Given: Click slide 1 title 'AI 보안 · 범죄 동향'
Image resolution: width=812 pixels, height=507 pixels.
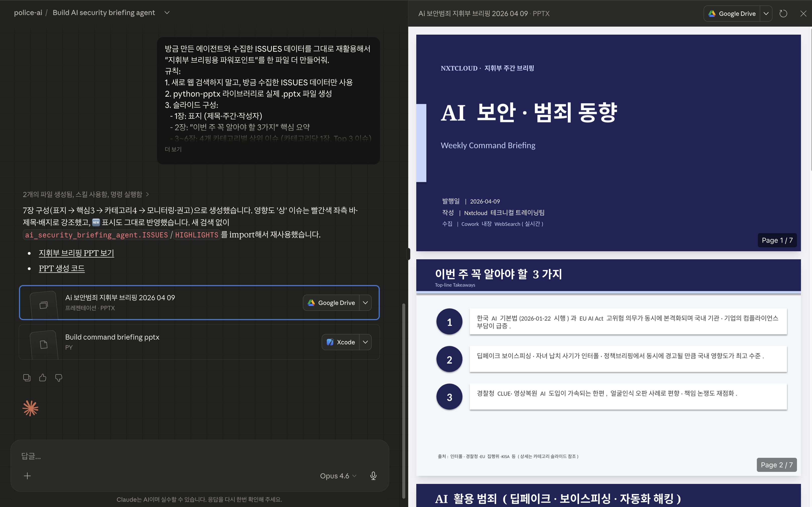Looking at the screenshot, I should click(529, 112).
